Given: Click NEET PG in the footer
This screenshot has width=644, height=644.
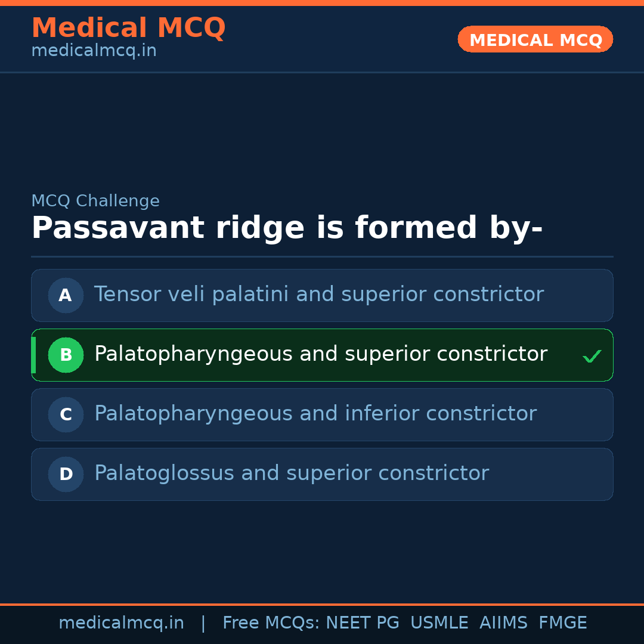Looking at the screenshot, I should point(362,622).
